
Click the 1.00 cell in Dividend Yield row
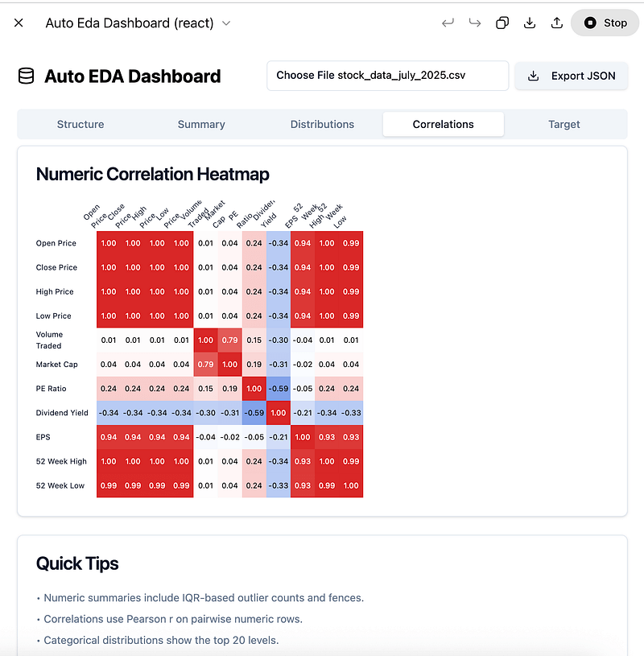279,413
